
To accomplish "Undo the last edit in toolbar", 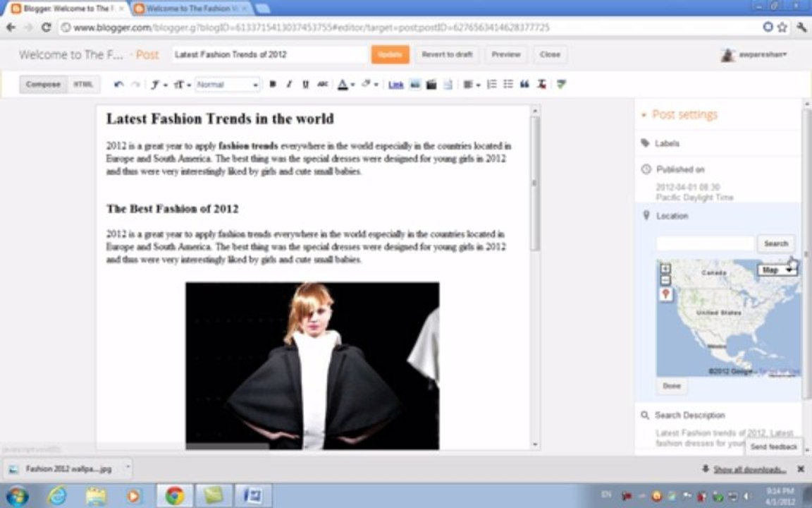I will tap(118, 85).
